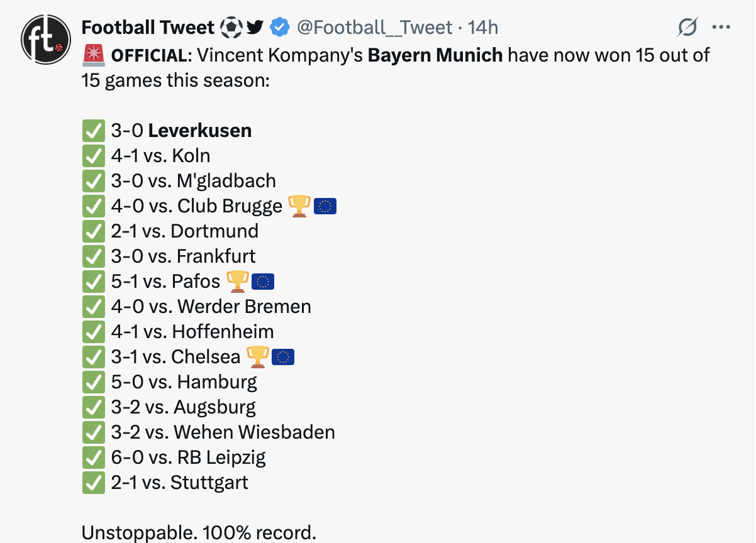756x543 pixels.
Task: Click the green checkmark beside 2-1 Dortmund
Action: click(94, 231)
